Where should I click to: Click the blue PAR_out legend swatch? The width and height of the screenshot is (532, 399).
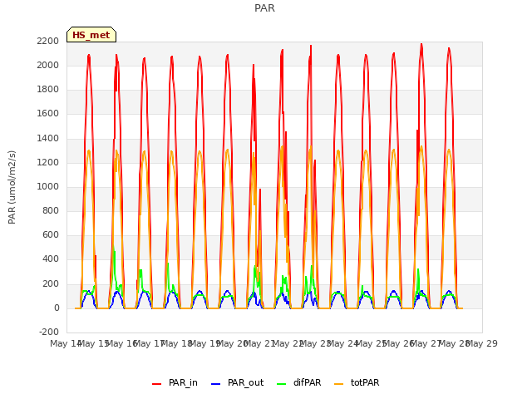215,384
